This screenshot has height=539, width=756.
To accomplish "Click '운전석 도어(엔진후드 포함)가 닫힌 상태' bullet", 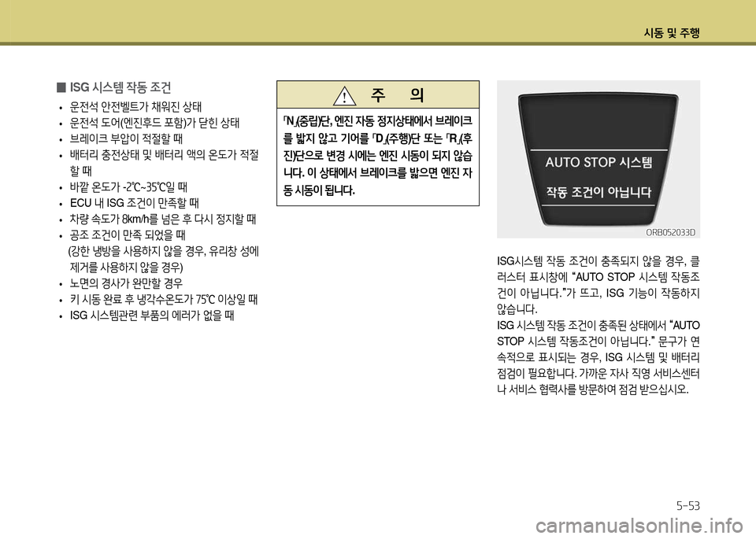I will (154, 122).
